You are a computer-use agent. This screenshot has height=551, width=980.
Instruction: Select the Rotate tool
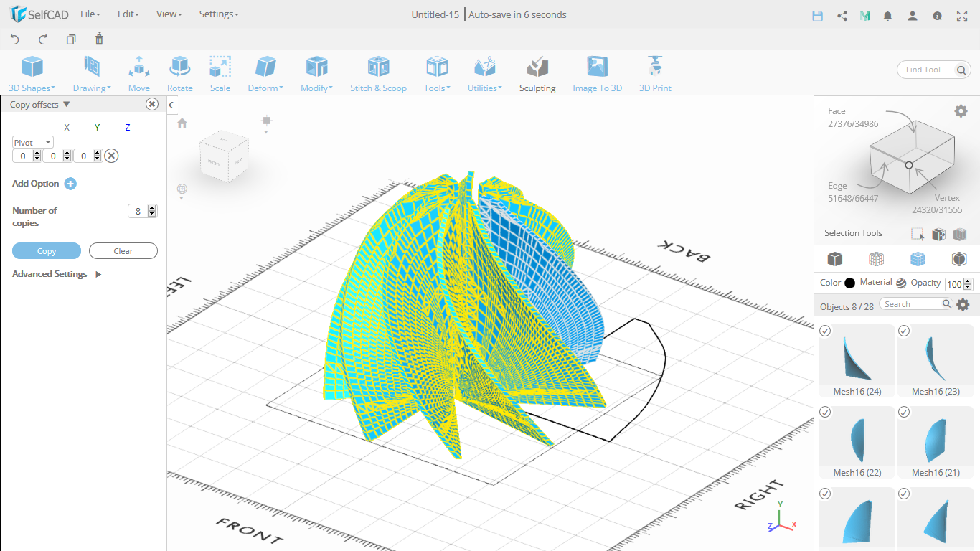click(x=180, y=75)
